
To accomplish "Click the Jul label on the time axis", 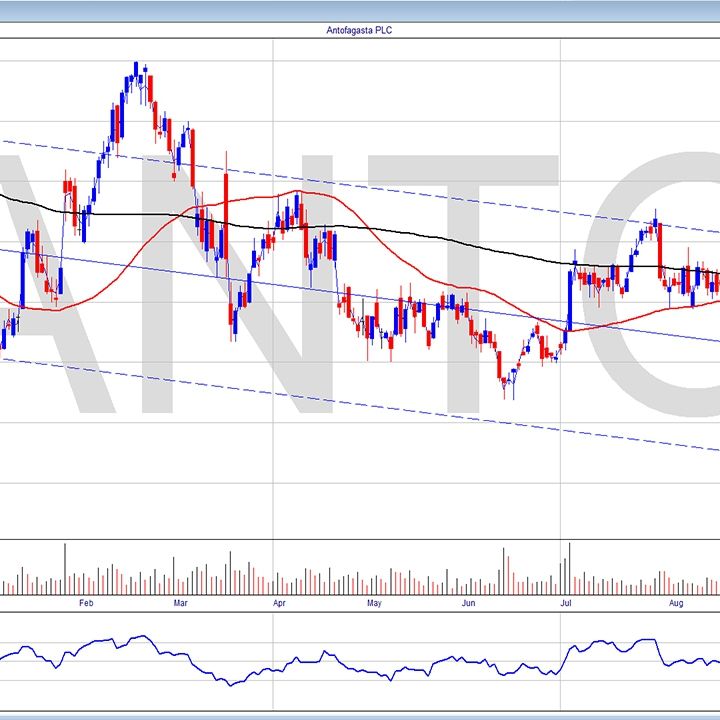I will (x=565, y=603).
